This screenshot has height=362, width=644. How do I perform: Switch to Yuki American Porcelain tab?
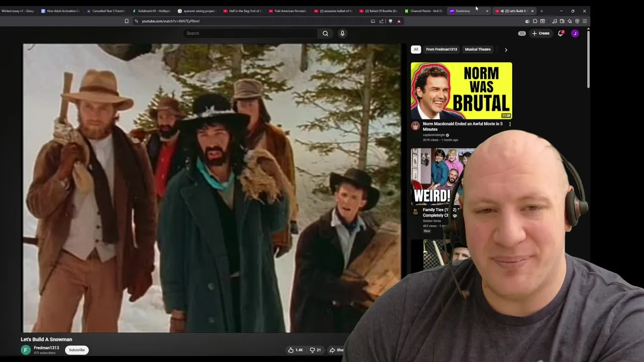coord(287,11)
